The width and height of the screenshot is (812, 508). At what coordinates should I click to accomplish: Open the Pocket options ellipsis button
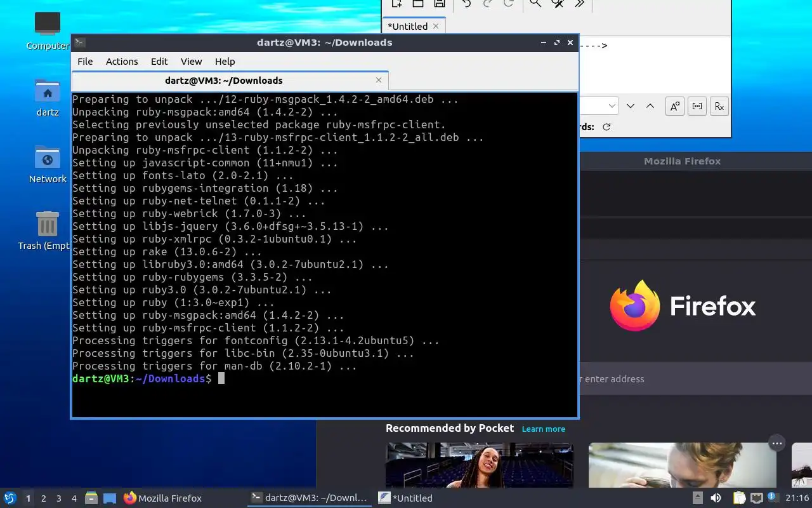coord(777,443)
